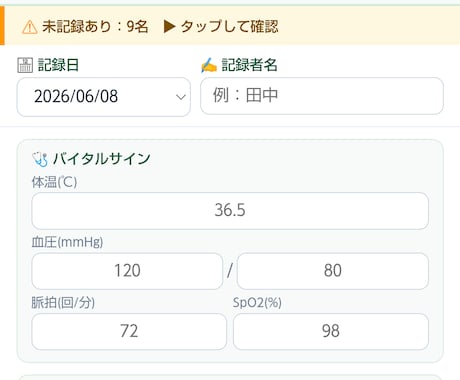Click the SpO2(%) label
The width and height of the screenshot is (460, 380).
click(x=257, y=303)
